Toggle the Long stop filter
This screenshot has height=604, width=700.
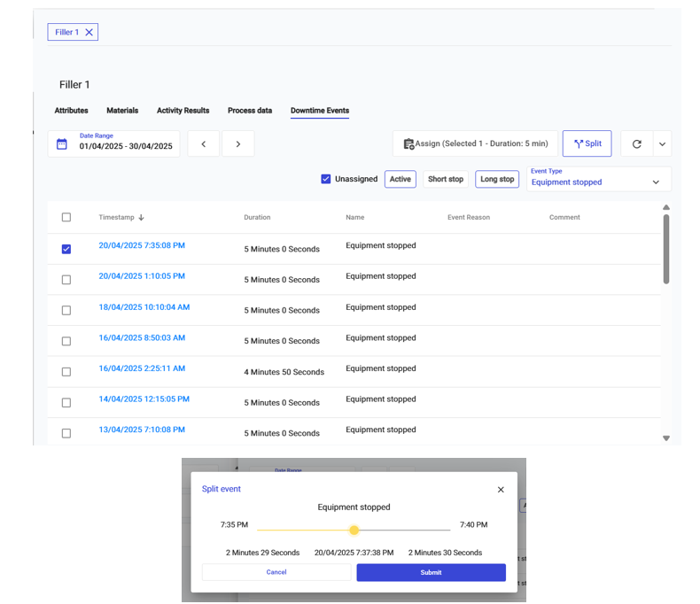pyautogui.click(x=497, y=179)
